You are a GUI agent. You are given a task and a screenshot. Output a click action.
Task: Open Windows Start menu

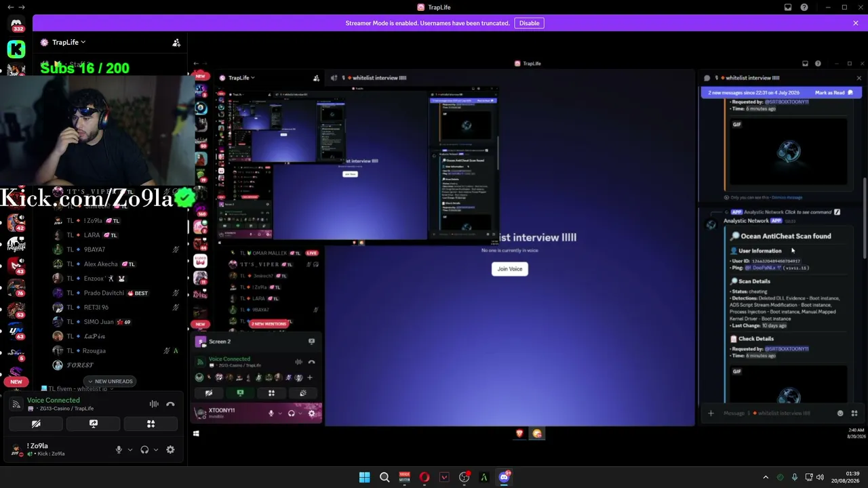click(x=364, y=477)
